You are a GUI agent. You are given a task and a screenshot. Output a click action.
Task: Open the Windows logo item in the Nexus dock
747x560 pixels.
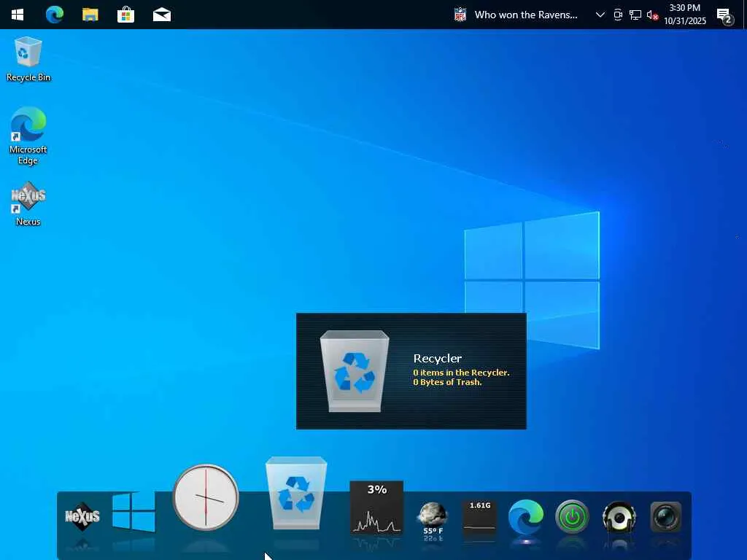point(133,512)
